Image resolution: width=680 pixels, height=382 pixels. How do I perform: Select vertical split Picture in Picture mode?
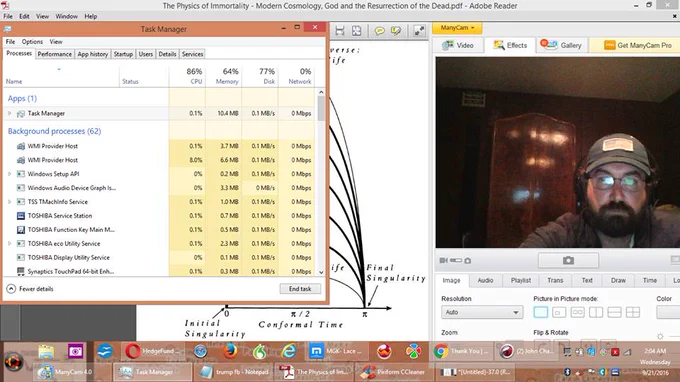(596, 312)
